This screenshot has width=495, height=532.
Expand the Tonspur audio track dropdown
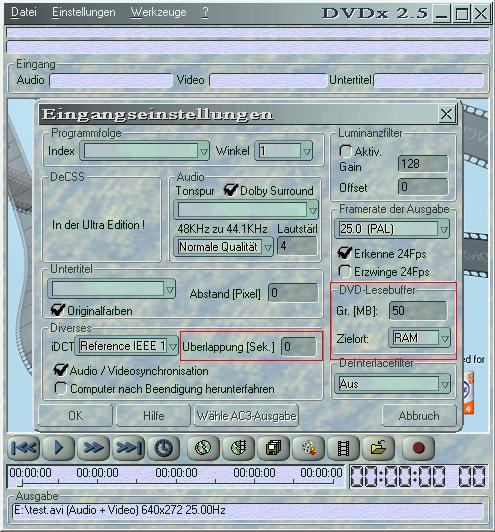click(x=313, y=210)
